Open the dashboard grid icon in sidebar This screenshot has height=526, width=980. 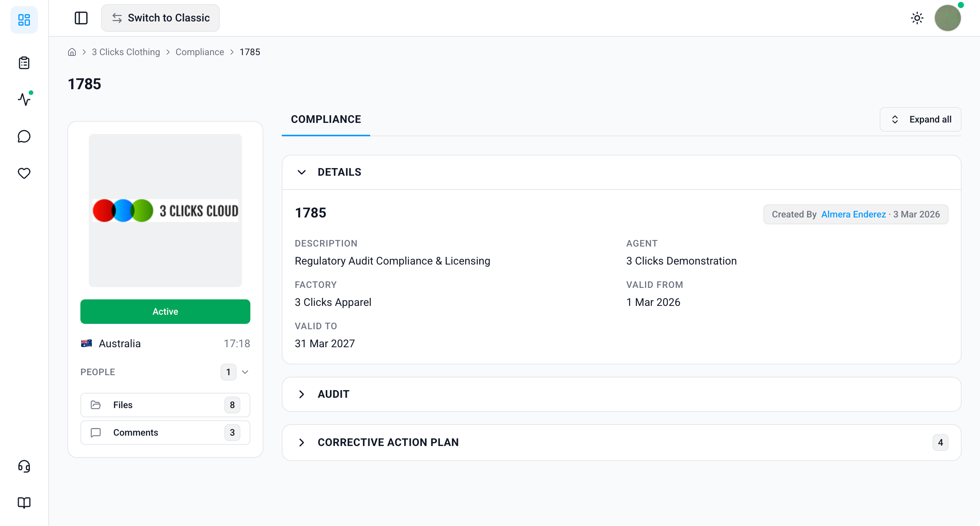24,20
